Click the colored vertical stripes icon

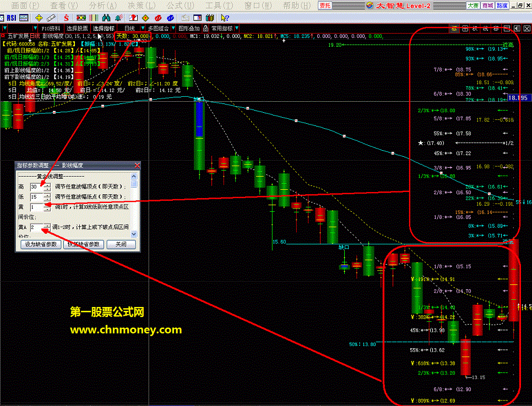[x=94, y=18]
